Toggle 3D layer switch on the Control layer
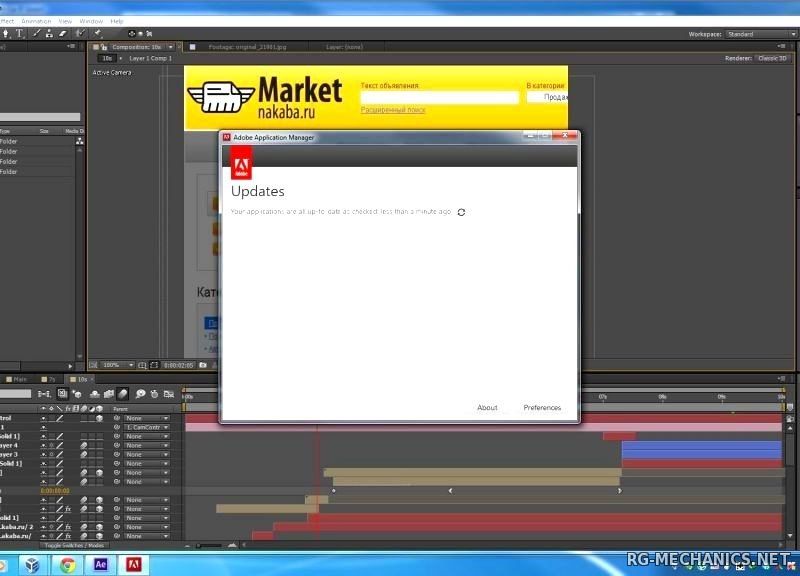The height and width of the screenshot is (576, 800). click(x=99, y=418)
